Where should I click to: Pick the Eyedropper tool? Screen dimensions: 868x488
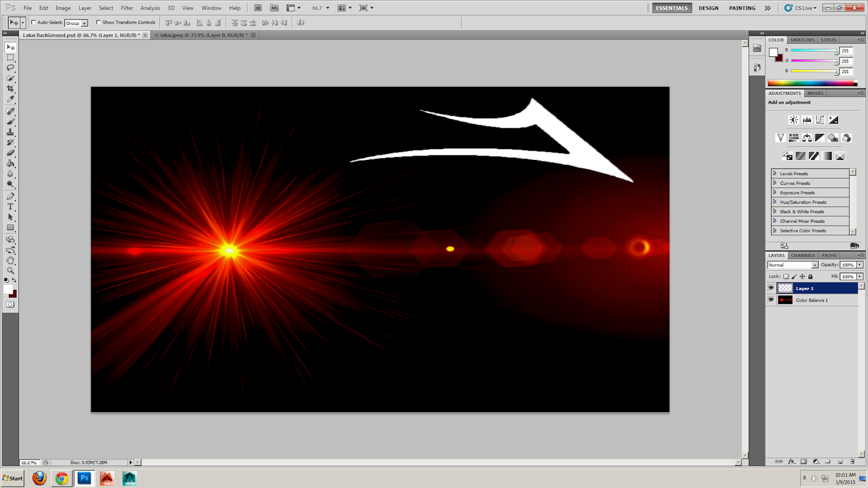(x=10, y=99)
